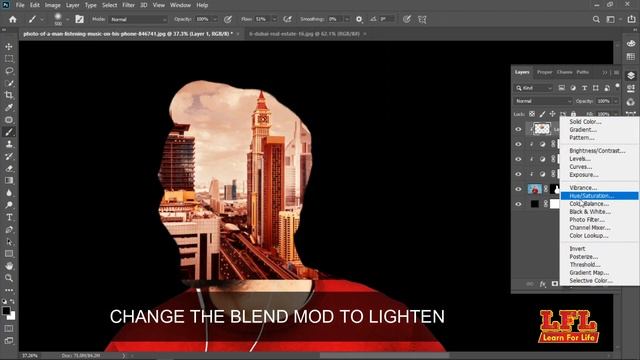Select the Horizontal Type tool
This screenshot has width=640, height=360.
[9, 217]
